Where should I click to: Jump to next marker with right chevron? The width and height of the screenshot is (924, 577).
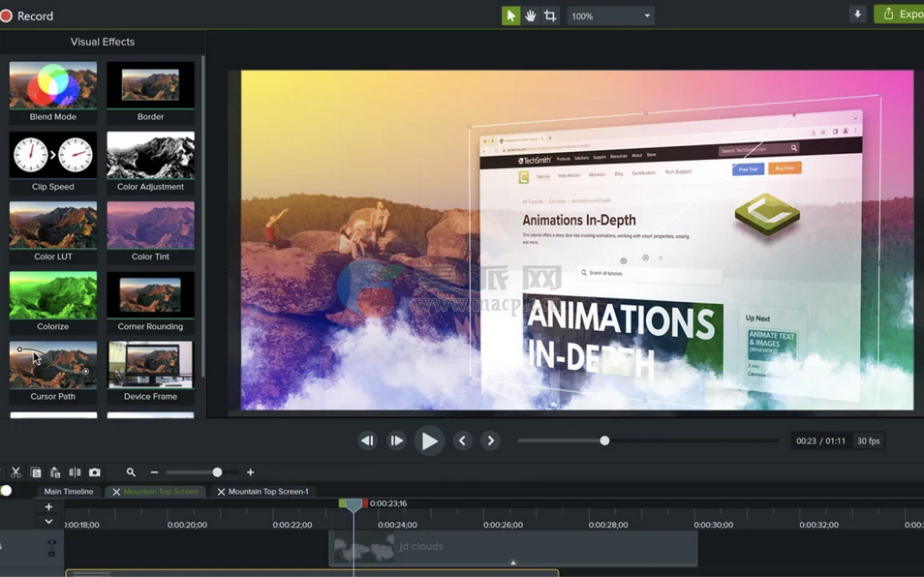point(491,440)
